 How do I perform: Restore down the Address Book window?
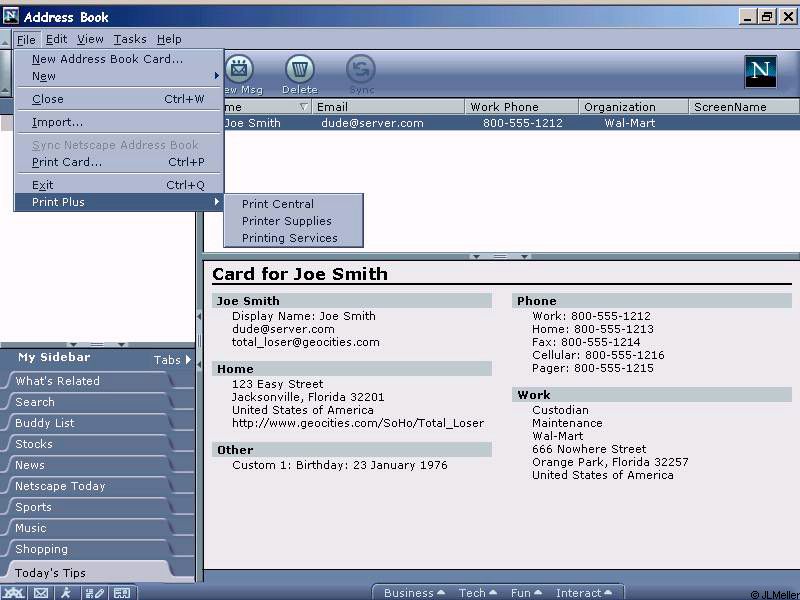tap(767, 16)
